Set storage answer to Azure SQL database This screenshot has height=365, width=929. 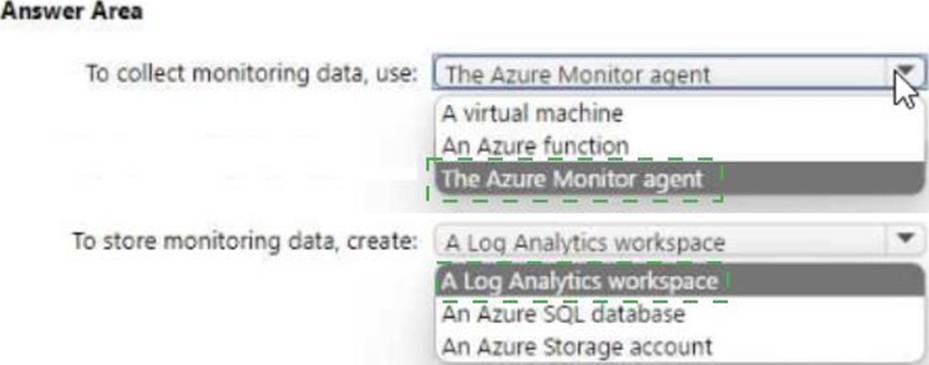[x=563, y=313]
